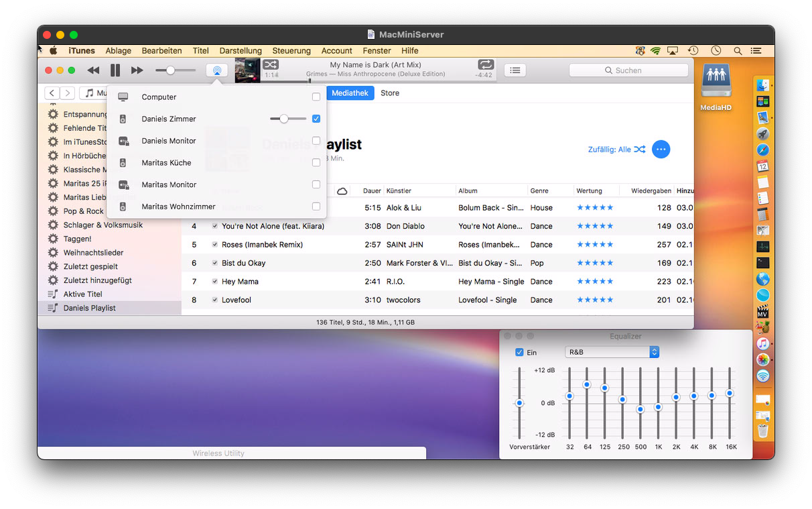The image size is (812, 509).
Task: Go back to the previous track
Action: coord(93,70)
